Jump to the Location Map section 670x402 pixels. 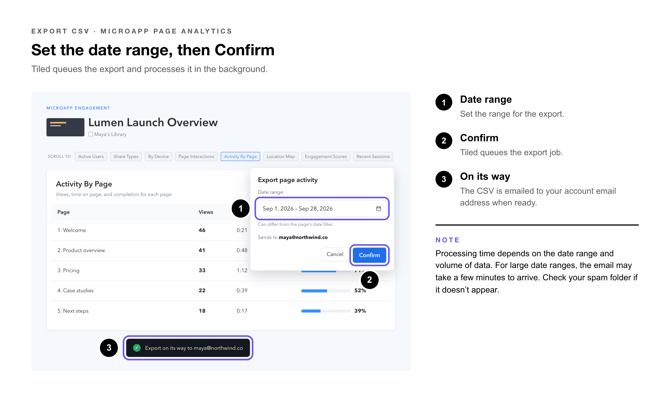281,156
